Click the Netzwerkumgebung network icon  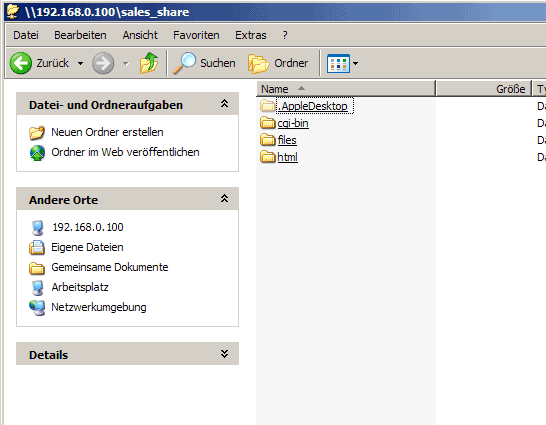(37, 308)
